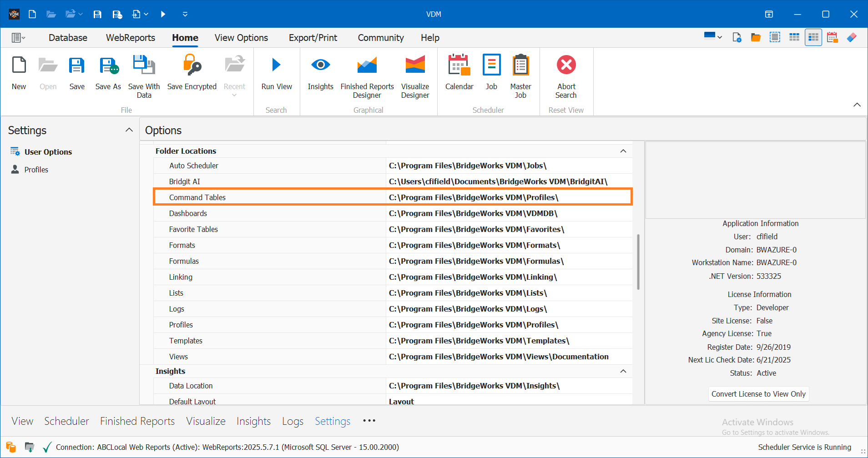Run View from the Search group
Image resolution: width=868 pixels, height=458 pixels.
pyautogui.click(x=277, y=73)
